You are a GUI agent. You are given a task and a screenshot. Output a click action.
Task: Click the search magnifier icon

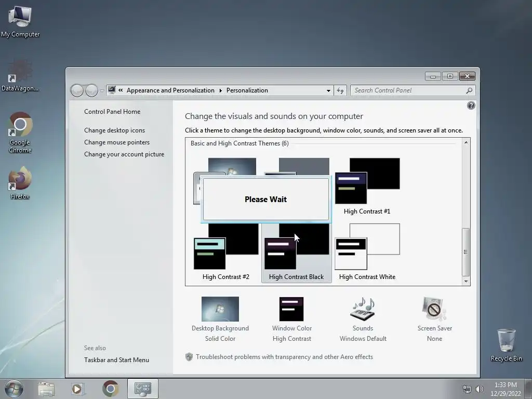pos(469,90)
